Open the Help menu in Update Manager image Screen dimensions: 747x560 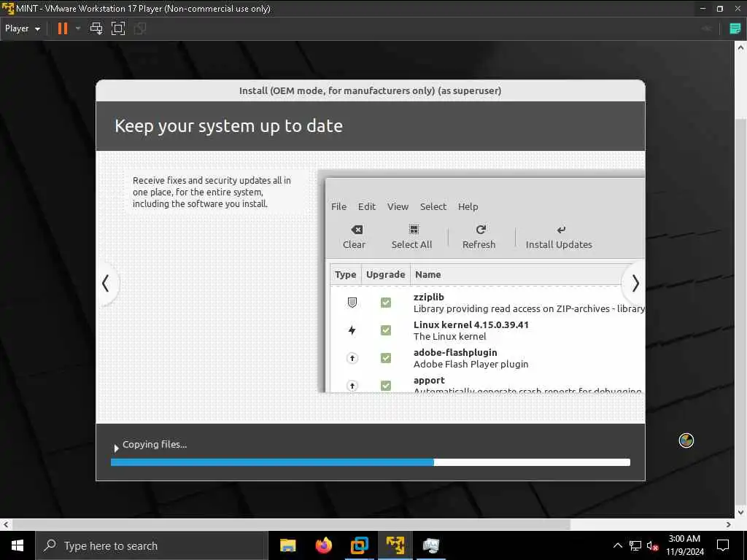click(468, 206)
